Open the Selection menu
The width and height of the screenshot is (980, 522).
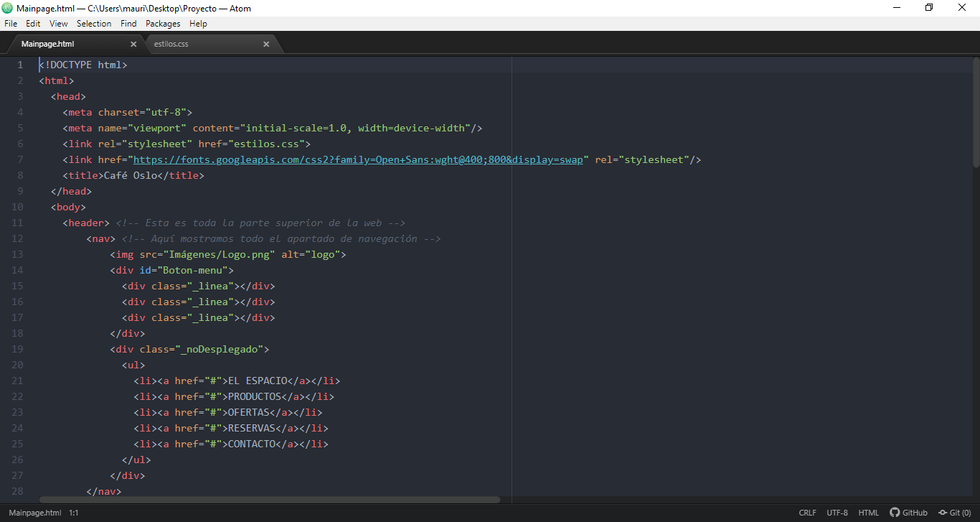(94, 24)
